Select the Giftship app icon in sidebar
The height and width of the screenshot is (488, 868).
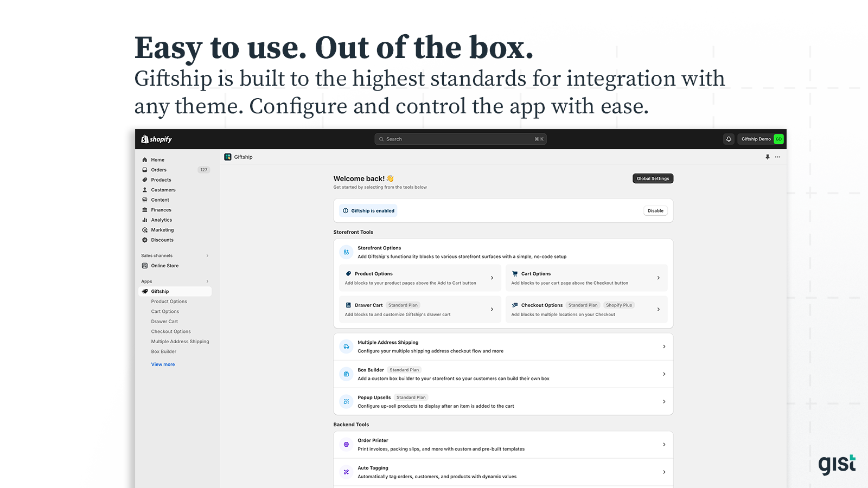[x=144, y=291]
